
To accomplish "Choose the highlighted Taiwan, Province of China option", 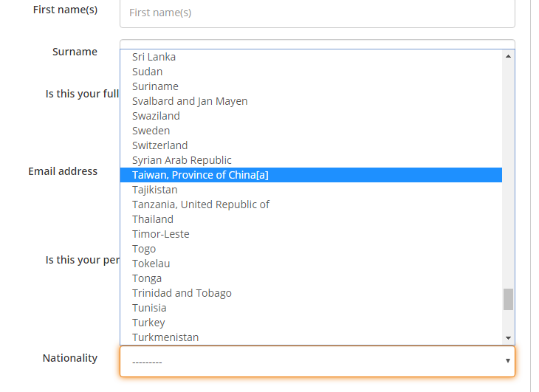I will (200, 175).
